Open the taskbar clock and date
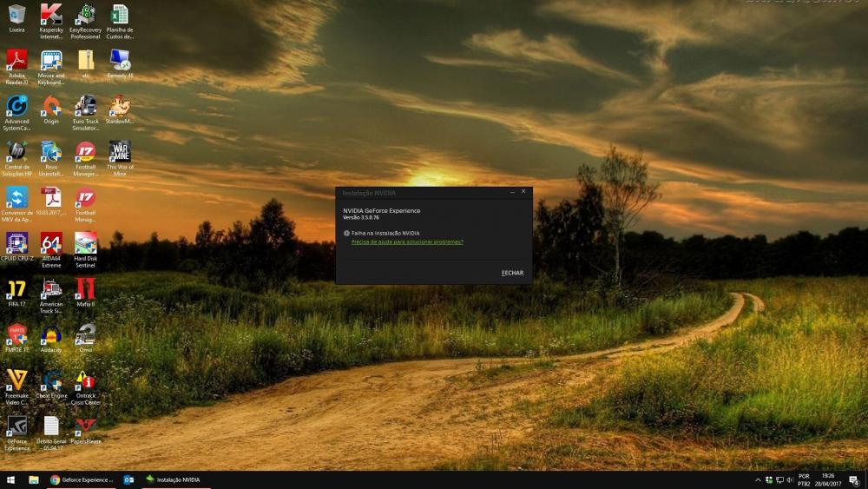 [827, 479]
